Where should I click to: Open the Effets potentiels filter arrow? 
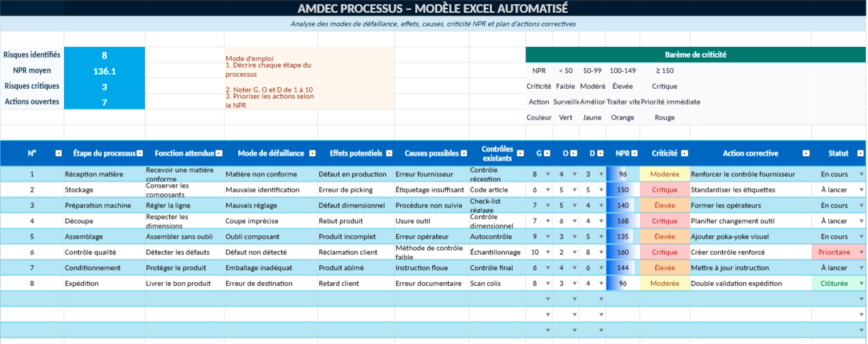[389, 154]
